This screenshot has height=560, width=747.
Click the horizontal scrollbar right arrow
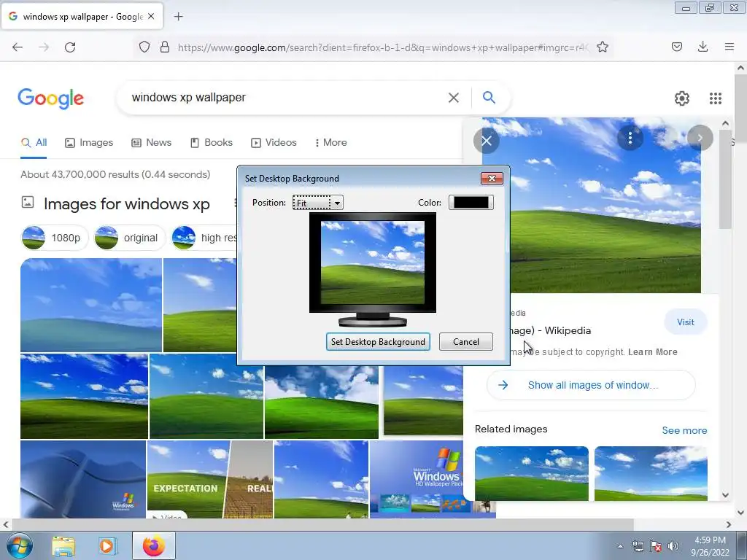point(729,525)
